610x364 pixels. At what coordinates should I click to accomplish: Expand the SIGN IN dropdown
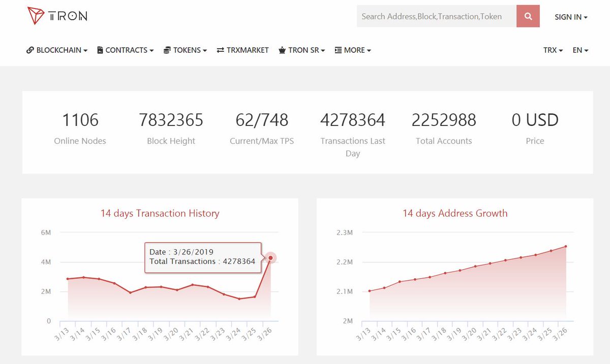571,17
